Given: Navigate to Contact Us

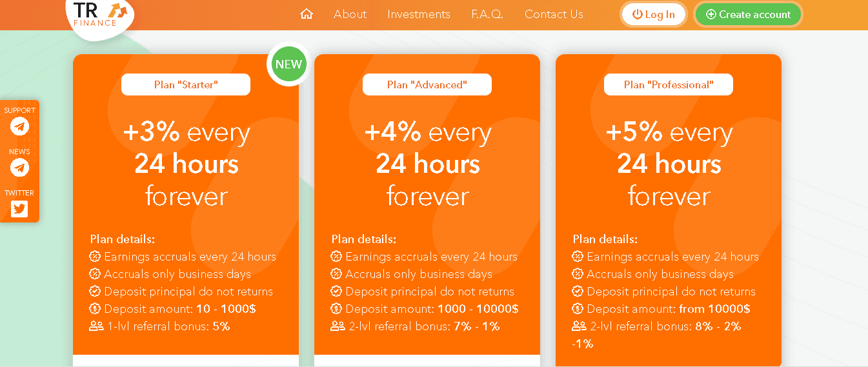Looking at the screenshot, I should click(x=554, y=14).
